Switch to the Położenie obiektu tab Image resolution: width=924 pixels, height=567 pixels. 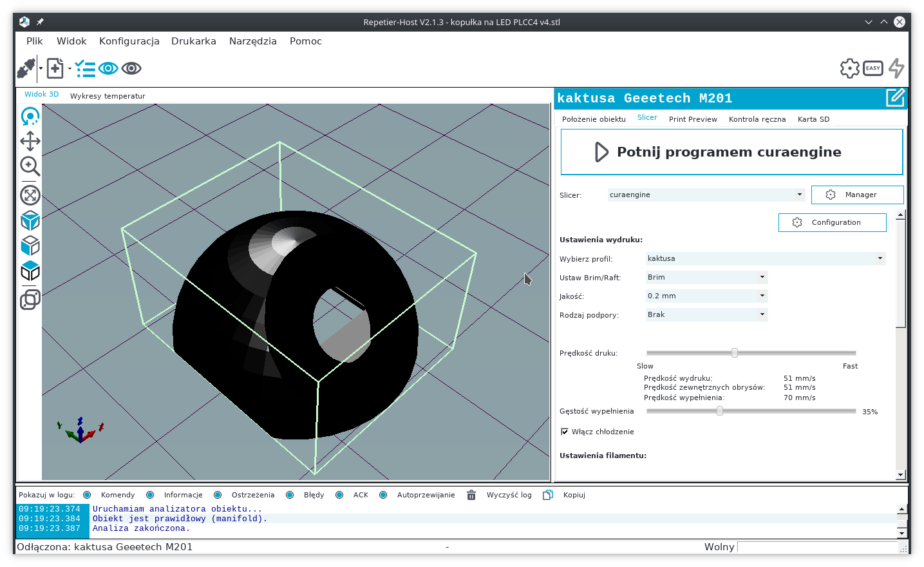coord(594,119)
